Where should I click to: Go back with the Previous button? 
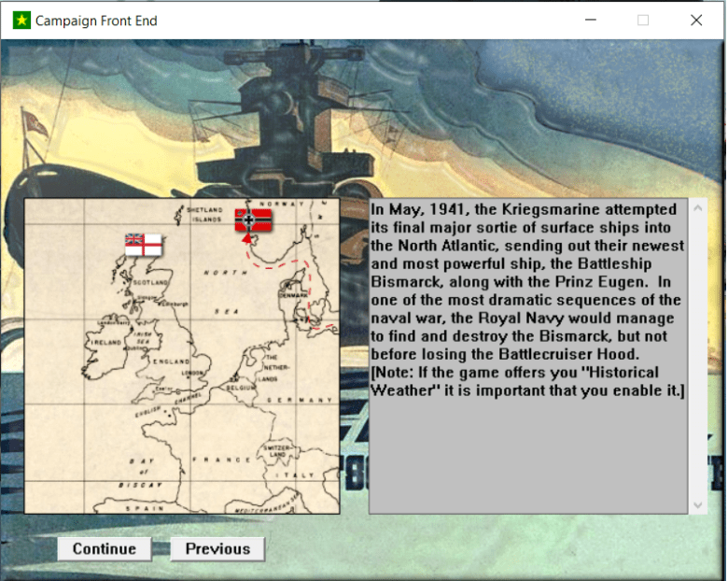(x=217, y=549)
